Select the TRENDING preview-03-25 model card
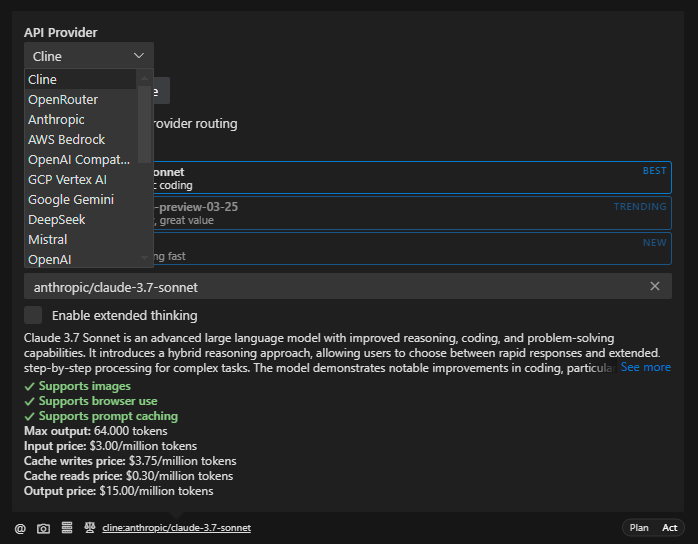The image size is (698, 544). tap(412, 213)
